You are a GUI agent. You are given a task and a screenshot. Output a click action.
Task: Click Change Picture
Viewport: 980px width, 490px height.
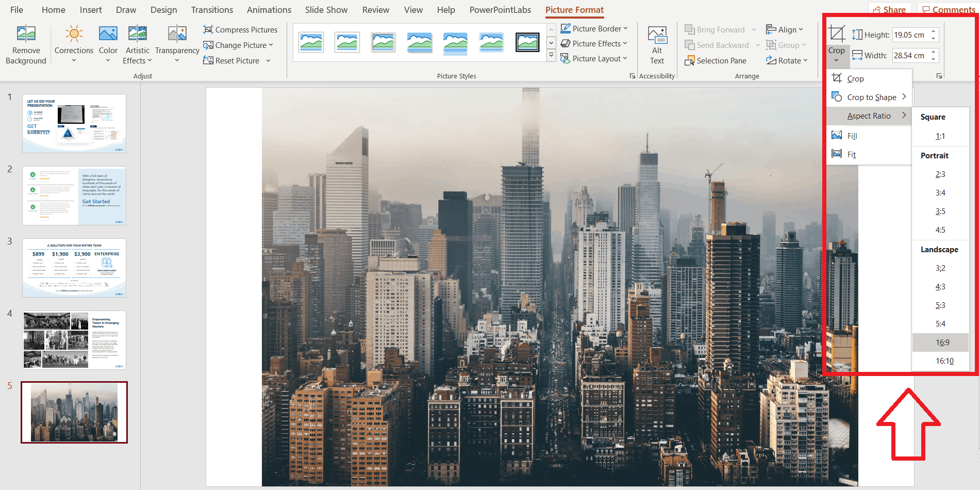[x=238, y=45]
